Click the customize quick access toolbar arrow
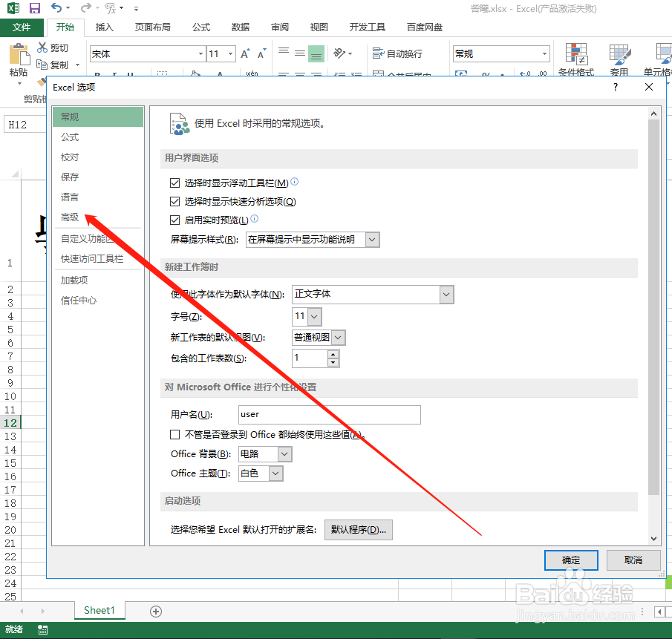This screenshot has height=639, width=672. pos(137,8)
